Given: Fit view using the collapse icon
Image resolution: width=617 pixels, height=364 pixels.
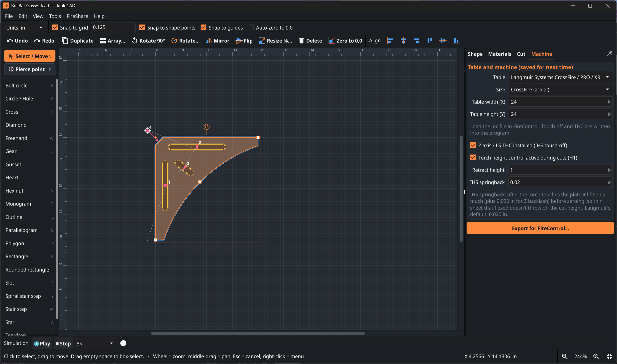Looking at the screenshot, I should coord(609,356).
